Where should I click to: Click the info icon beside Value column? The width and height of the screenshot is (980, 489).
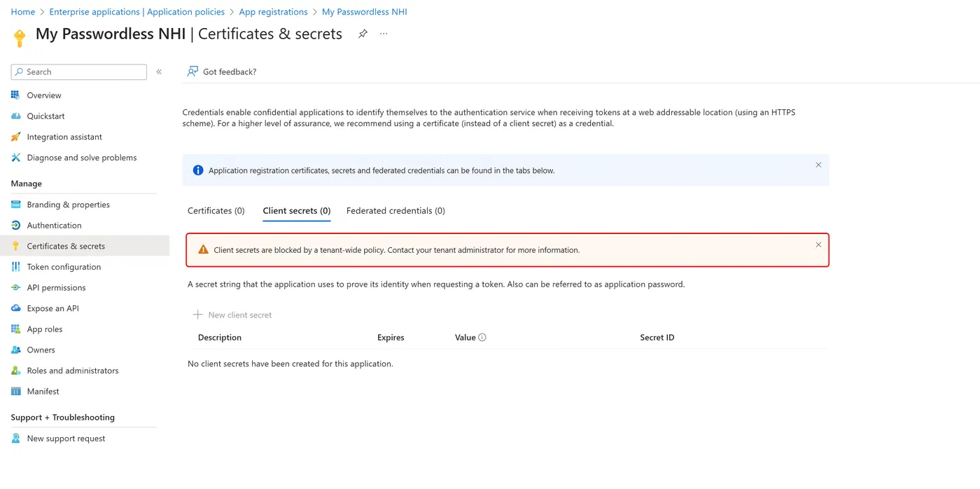tap(482, 338)
